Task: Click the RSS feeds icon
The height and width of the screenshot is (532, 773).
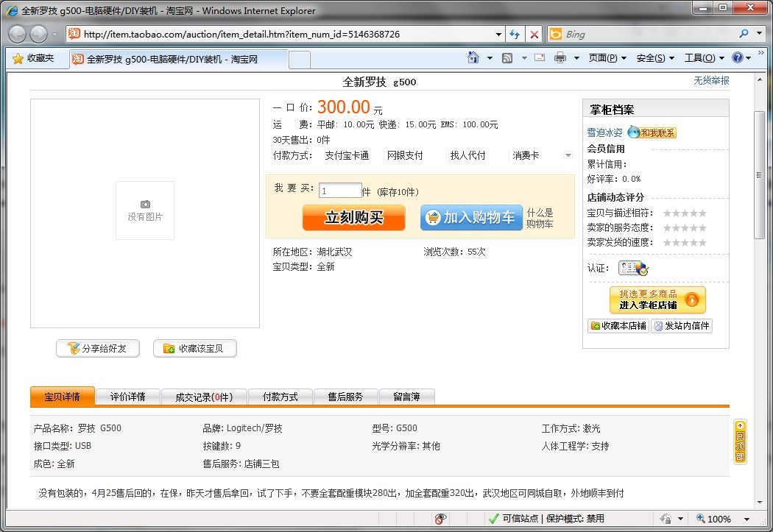Action: point(507,58)
